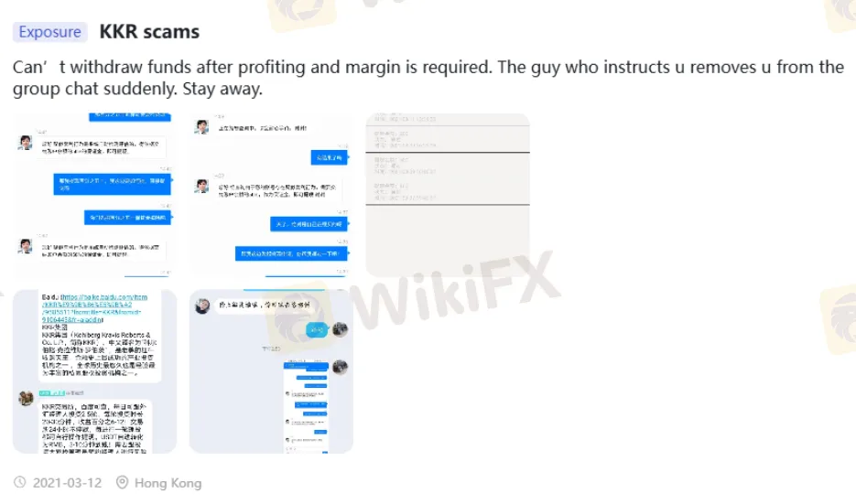Click the brown avatar in Baidu thumbnail
Screen dimensions: 856x504
pos(26,398)
